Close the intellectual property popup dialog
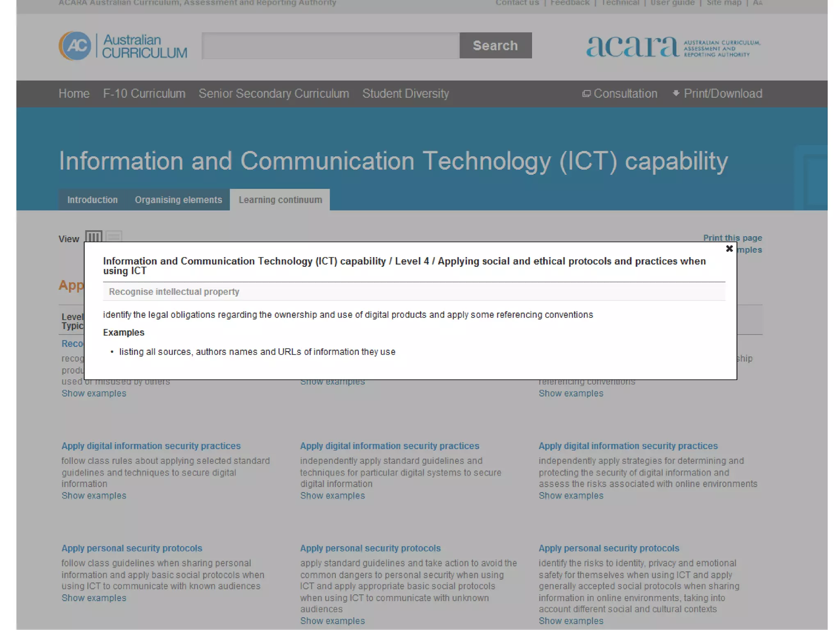The width and height of the screenshot is (840, 630). (x=729, y=249)
